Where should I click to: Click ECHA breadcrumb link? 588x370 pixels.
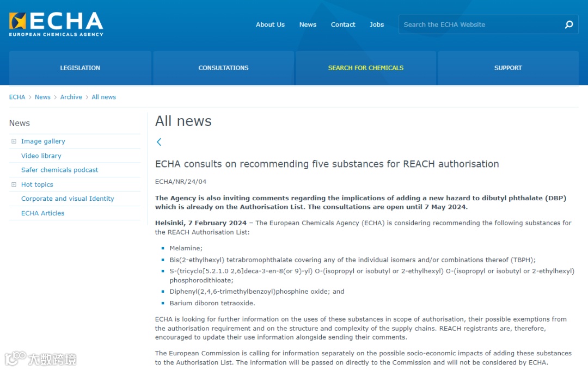[x=17, y=97]
